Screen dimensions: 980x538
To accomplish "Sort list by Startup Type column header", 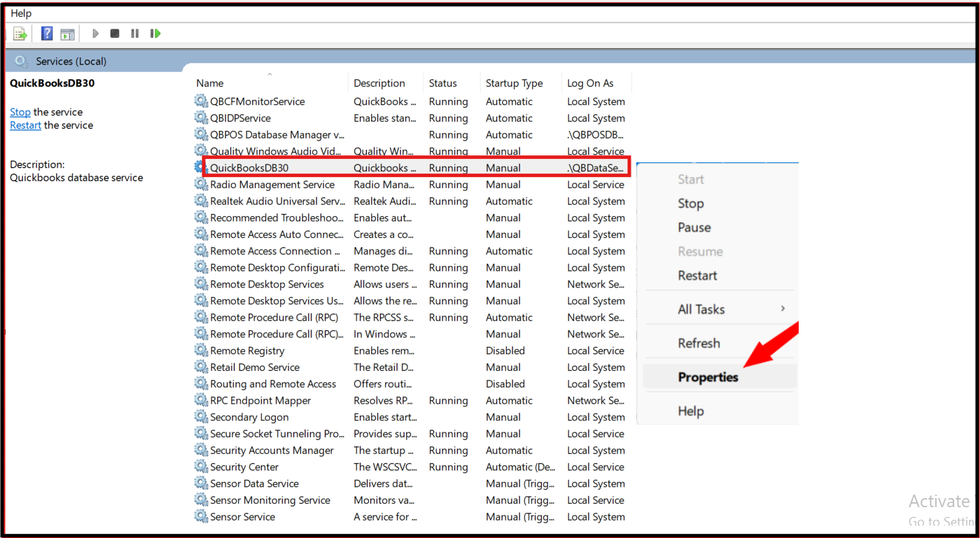I will (x=514, y=83).
